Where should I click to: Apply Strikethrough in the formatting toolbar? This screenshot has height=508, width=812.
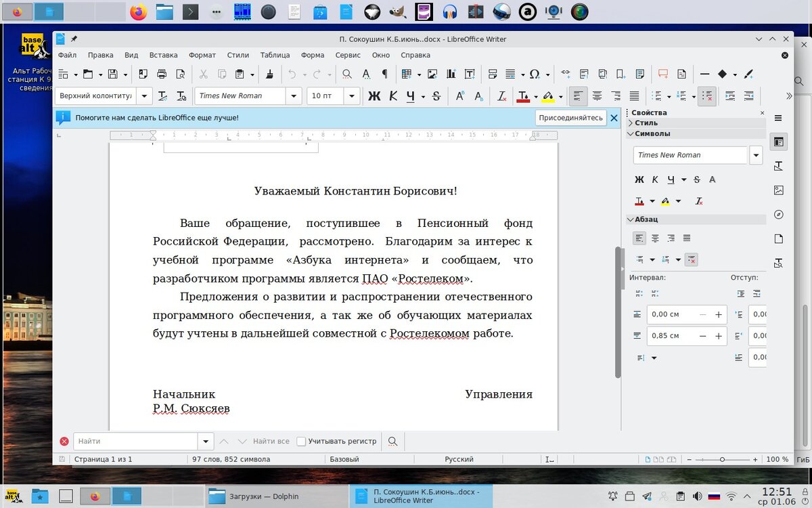click(436, 96)
